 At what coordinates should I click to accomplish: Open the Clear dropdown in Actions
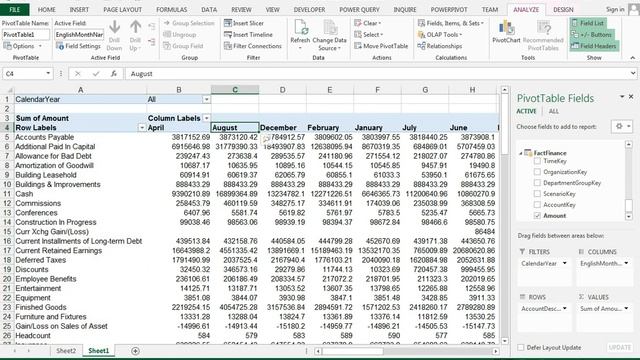367,23
